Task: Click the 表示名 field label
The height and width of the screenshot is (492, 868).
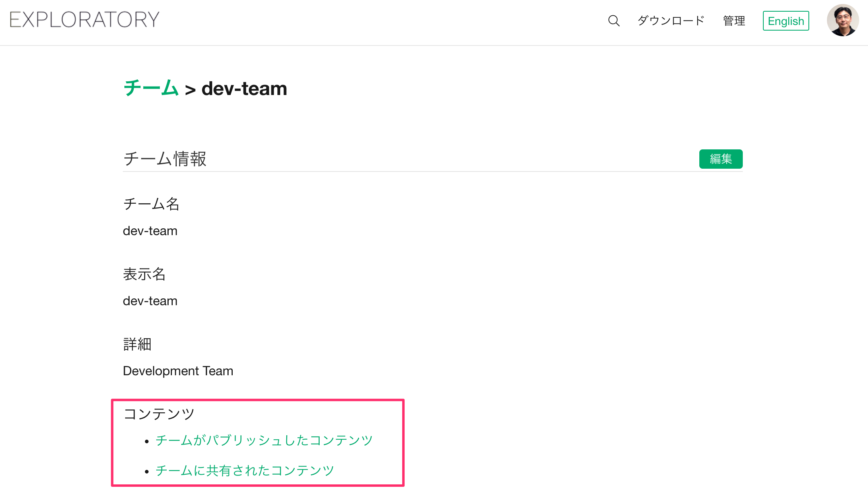Action: [x=144, y=274]
